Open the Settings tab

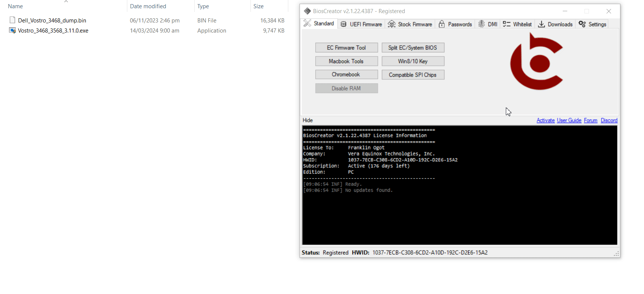[x=592, y=24]
